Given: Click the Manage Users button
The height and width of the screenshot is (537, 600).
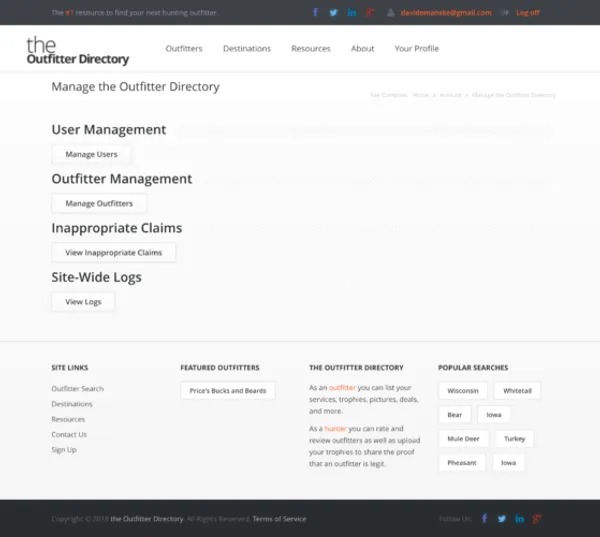Looking at the screenshot, I should (91, 154).
